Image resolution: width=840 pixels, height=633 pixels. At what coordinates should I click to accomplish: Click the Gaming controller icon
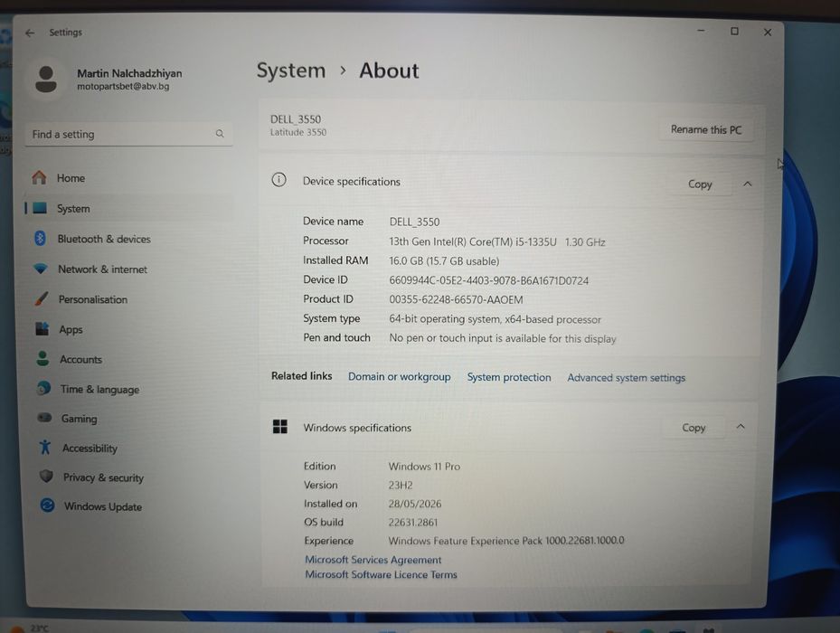click(45, 418)
